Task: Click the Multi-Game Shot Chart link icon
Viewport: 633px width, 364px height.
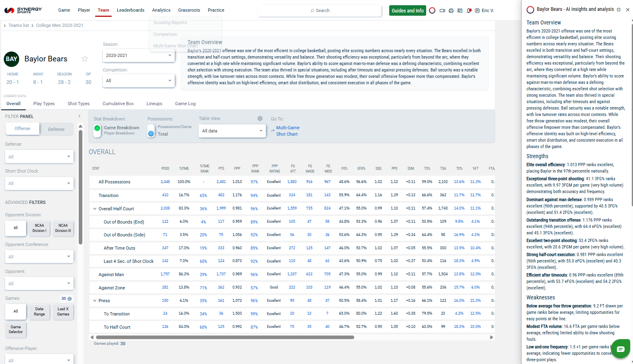Action: coord(273,131)
